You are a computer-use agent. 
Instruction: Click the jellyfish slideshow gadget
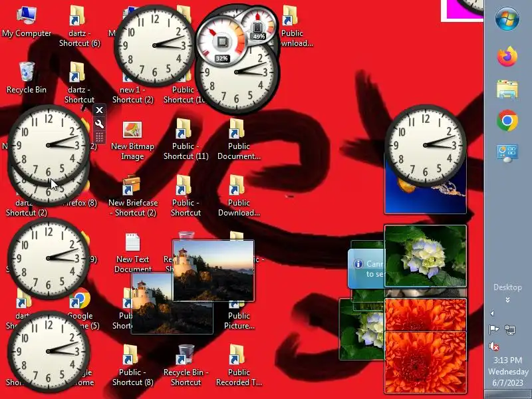426,199
